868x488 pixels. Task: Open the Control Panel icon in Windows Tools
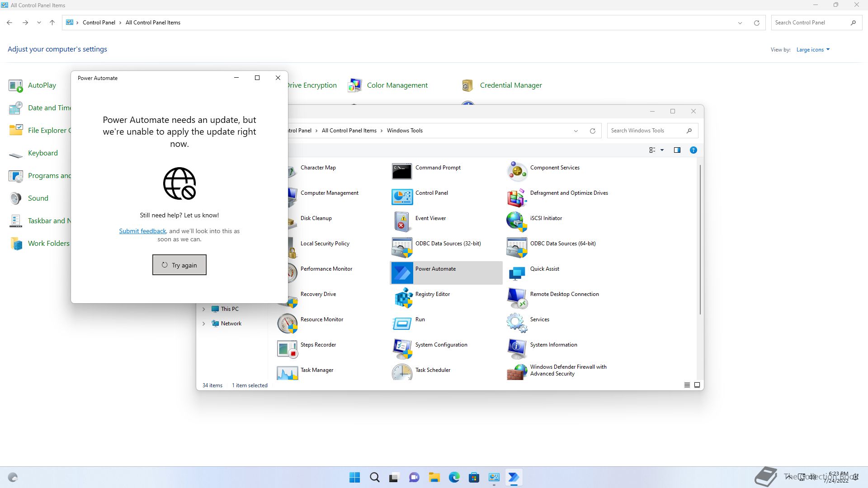pyautogui.click(x=402, y=197)
